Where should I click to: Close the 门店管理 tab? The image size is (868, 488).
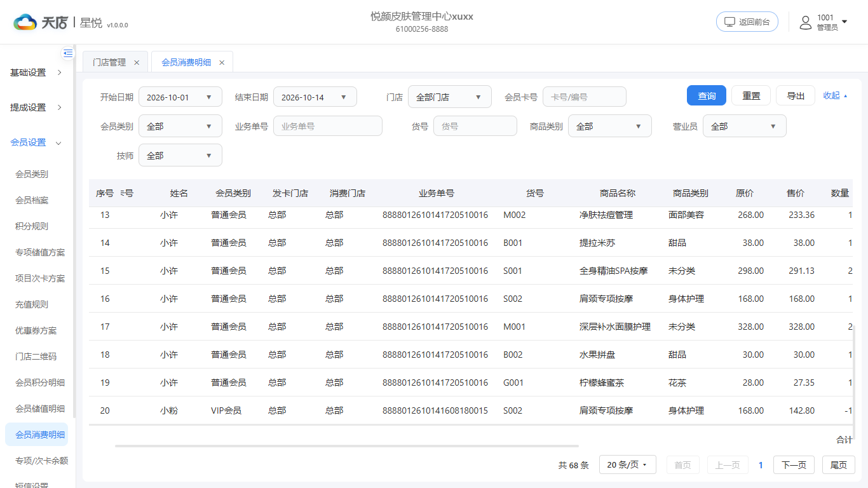[x=137, y=62]
